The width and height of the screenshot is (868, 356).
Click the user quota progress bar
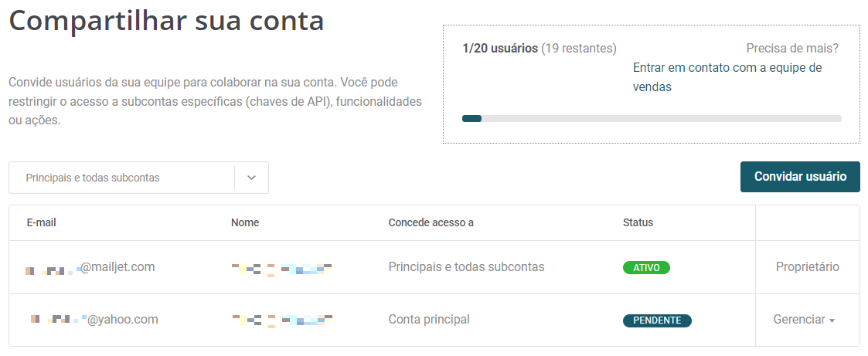[x=652, y=118]
